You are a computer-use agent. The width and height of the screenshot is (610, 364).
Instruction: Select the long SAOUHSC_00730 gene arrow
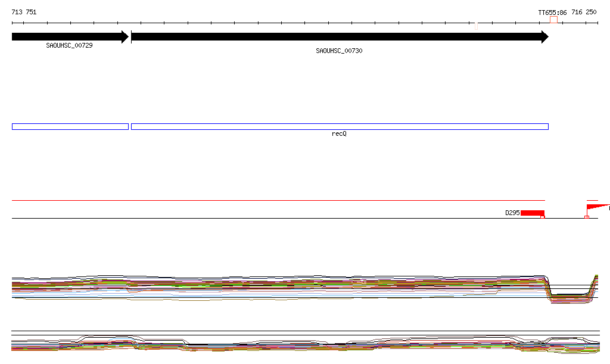click(339, 37)
